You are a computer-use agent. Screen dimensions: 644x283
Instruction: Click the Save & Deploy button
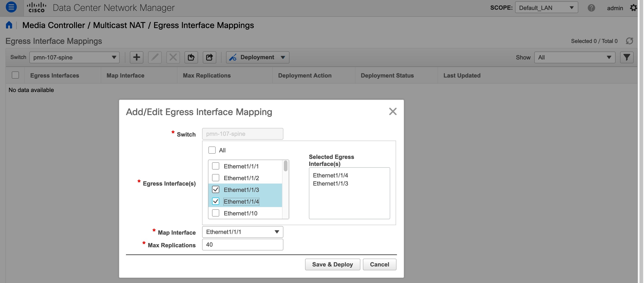[332, 264]
